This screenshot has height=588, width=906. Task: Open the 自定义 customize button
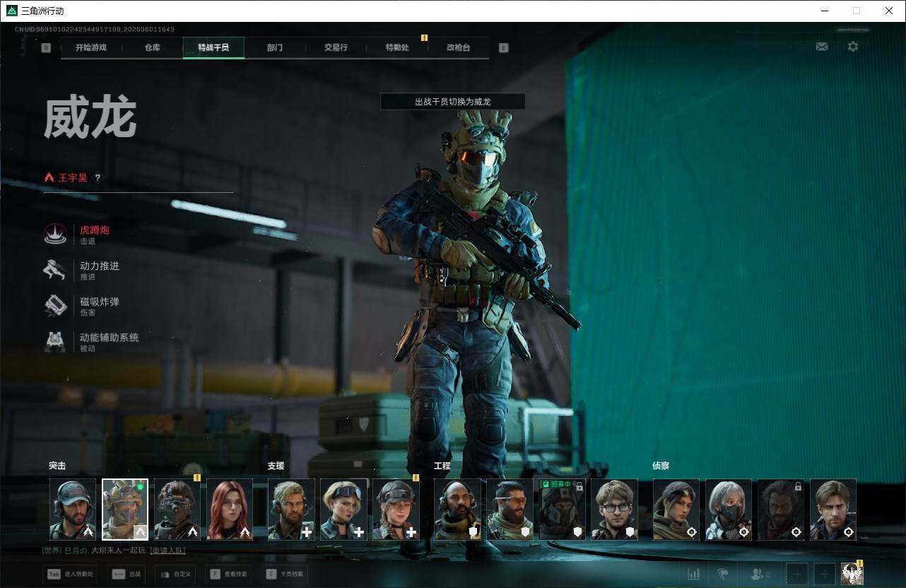coord(174,574)
